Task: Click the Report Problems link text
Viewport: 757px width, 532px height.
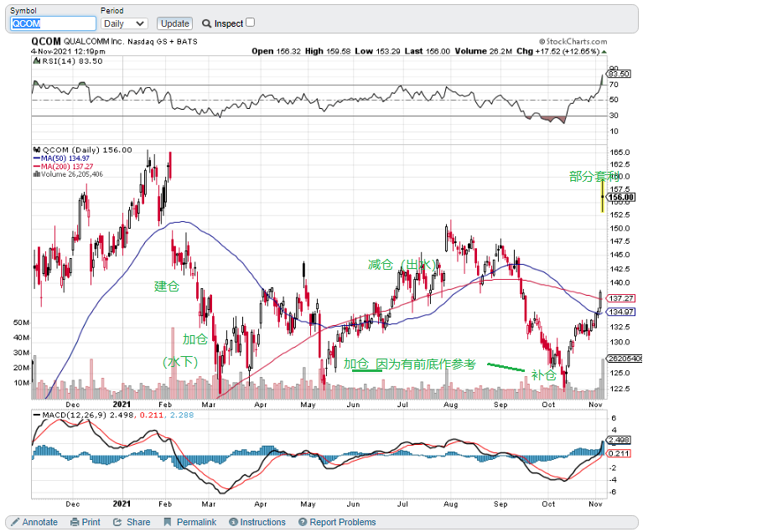Action: click(342, 522)
